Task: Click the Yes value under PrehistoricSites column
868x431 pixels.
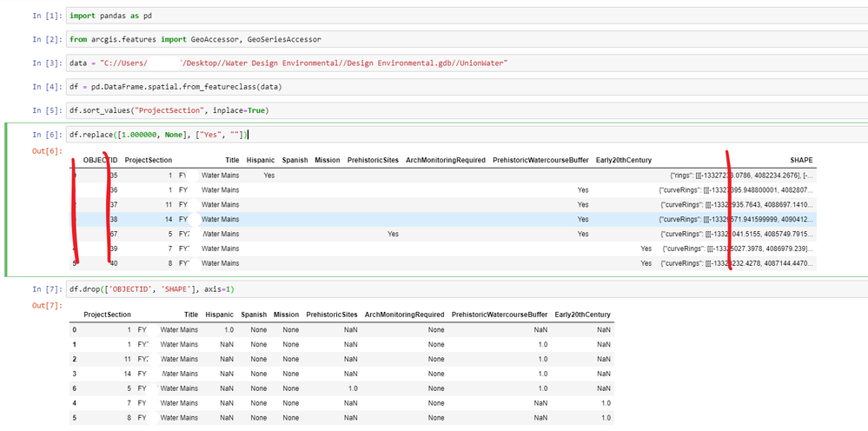Action: pos(393,234)
